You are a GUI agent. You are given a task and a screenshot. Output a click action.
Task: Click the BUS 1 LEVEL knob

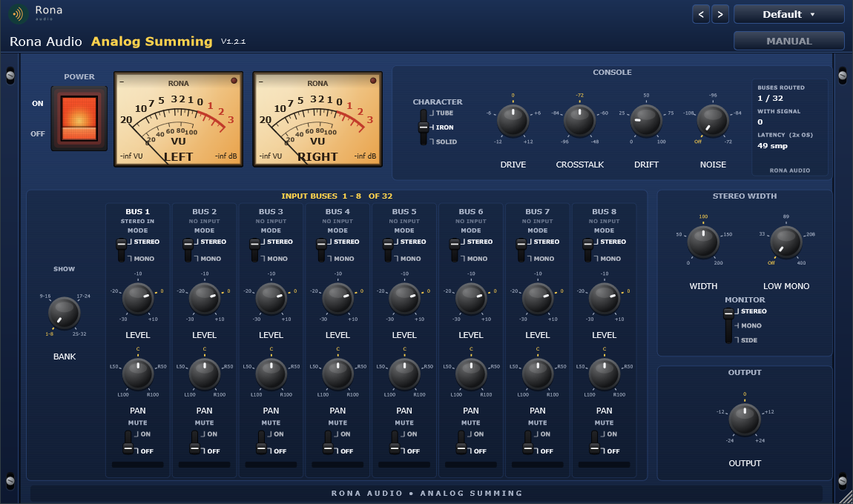[x=138, y=299]
